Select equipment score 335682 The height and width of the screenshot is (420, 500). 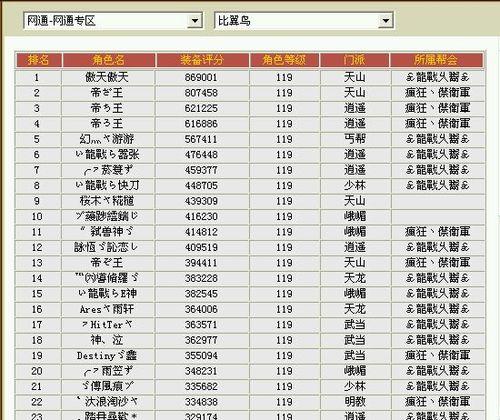point(201,386)
